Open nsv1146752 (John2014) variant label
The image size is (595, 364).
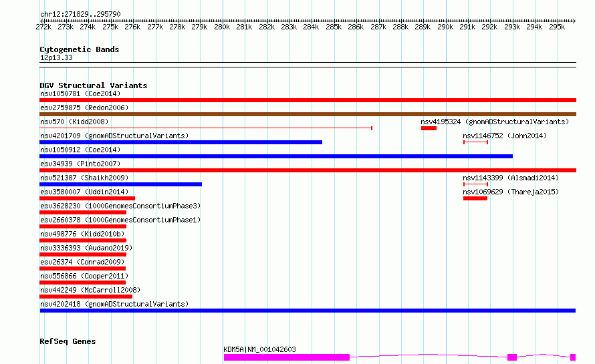point(505,136)
